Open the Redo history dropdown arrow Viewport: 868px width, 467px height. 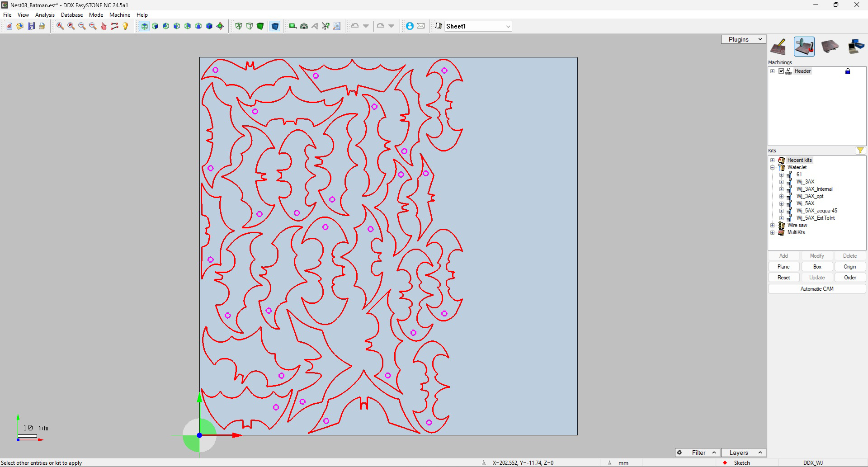coord(392,26)
